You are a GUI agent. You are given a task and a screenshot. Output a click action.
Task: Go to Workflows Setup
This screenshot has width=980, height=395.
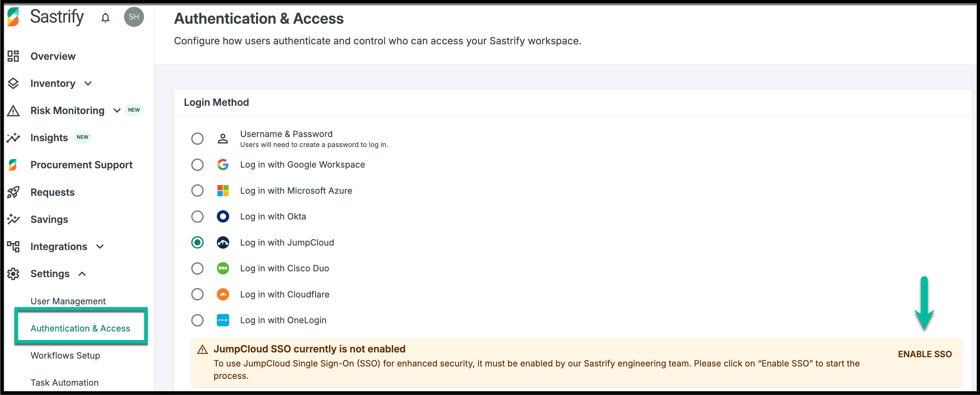click(65, 355)
